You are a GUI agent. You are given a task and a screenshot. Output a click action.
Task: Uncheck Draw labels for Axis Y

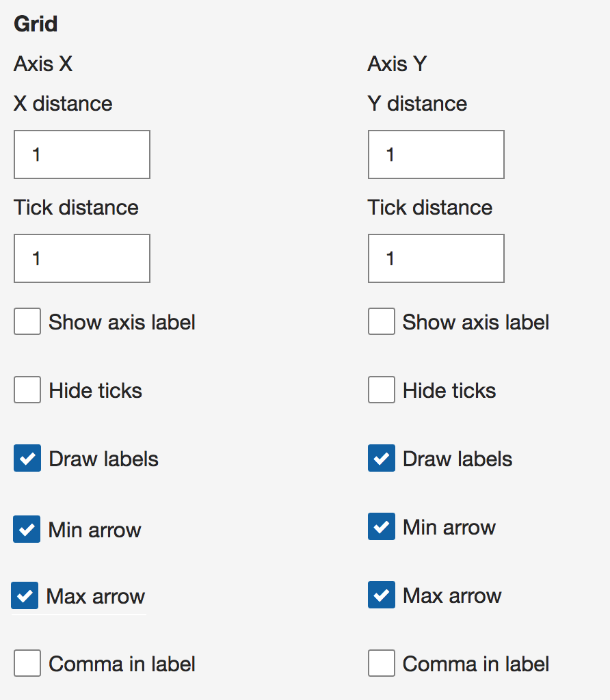[x=382, y=458]
